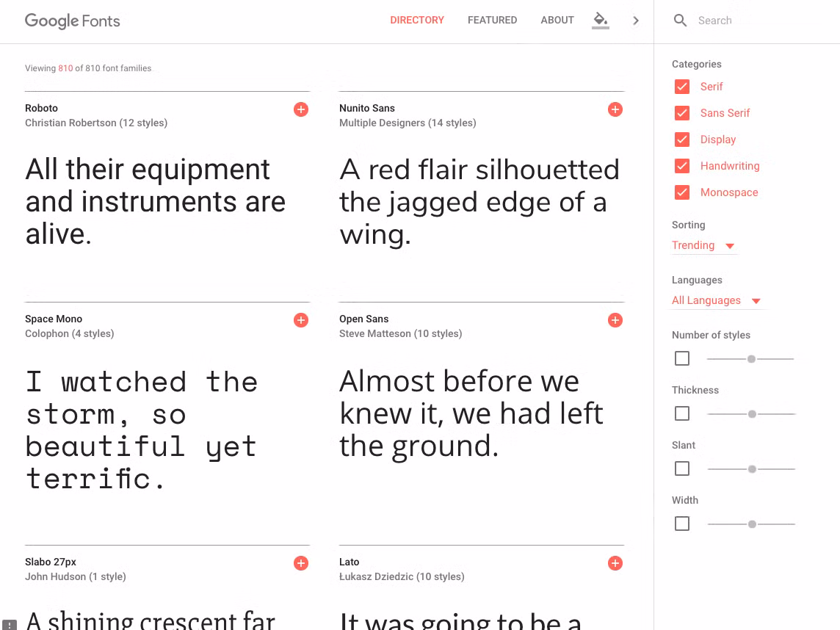Open the Trending sorting dropdown
This screenshot has height=630, width=840.
coord(703,245)
